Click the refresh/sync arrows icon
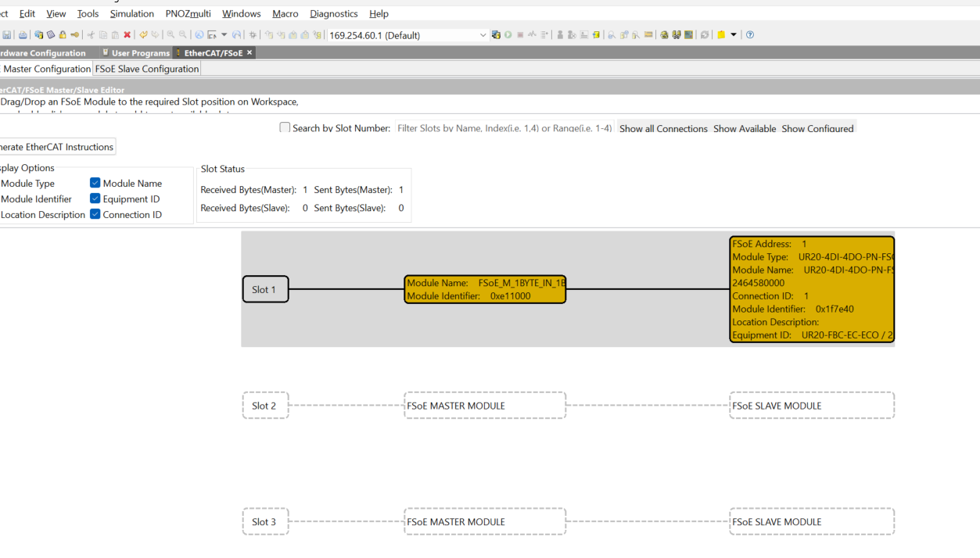980x558 pixels. pos(705,34)
